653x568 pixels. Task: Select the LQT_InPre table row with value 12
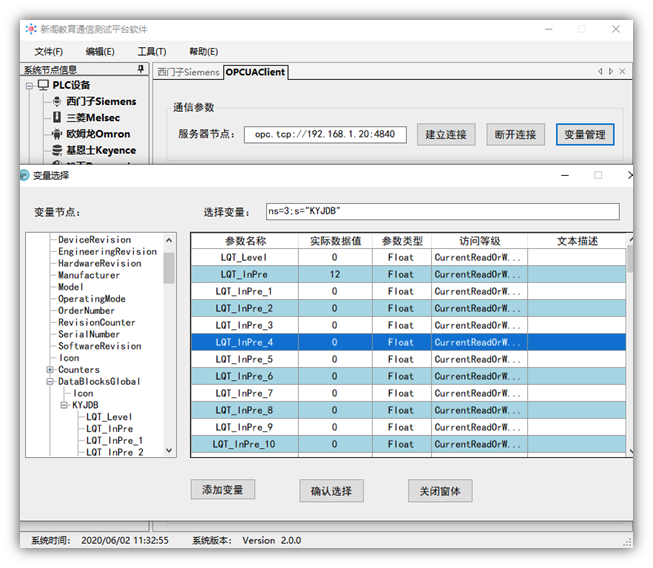409,274
